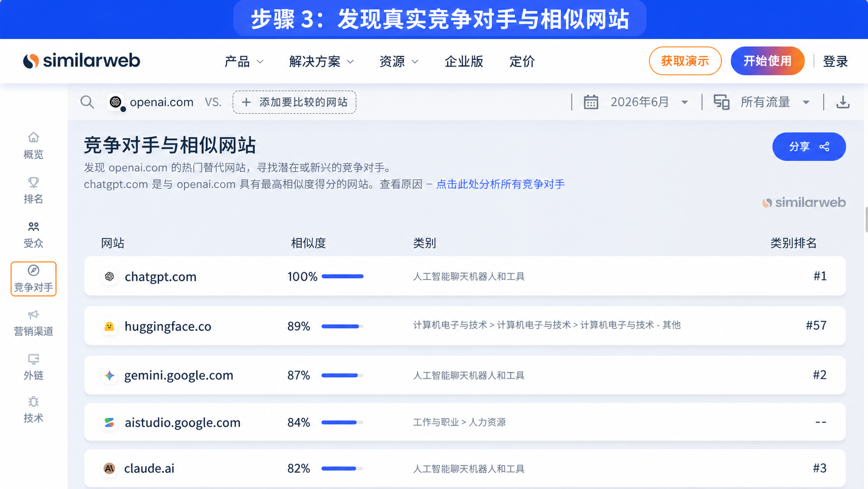Expand the 解决方案 solutions menu
Screen dimensions: 868x489
(321, 61)
